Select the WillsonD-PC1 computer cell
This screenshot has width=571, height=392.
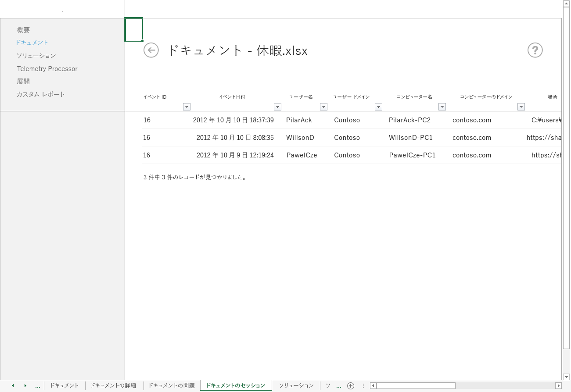point(411,138)
